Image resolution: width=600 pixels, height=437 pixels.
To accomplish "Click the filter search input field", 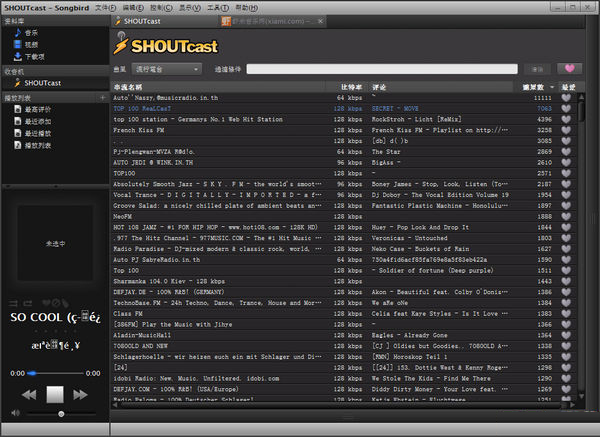I will 380,69.
